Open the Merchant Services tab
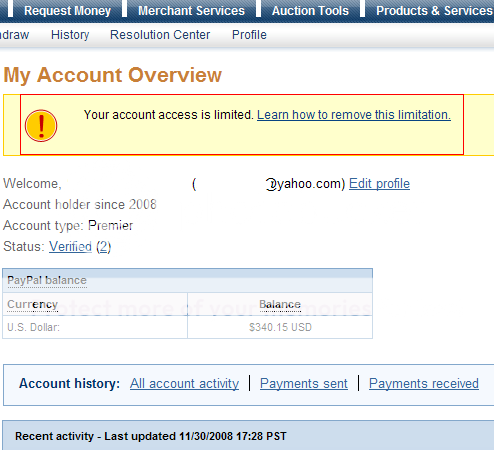 (x=191, y=11)
